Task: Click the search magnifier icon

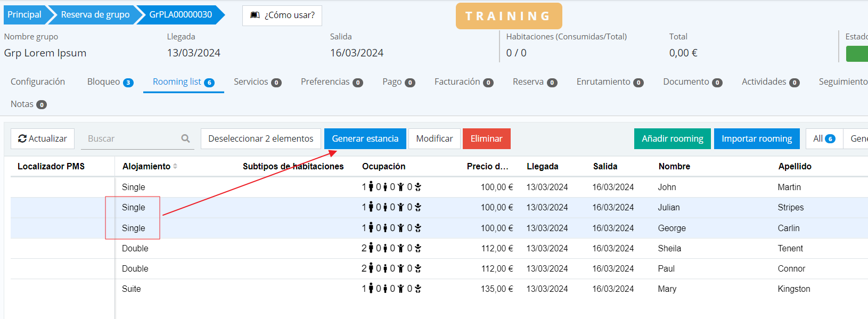Action: pyautogui.click(x=185, y=138)
